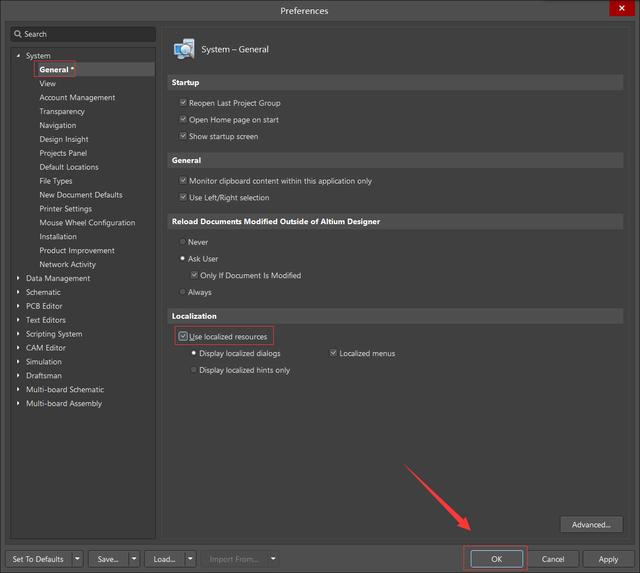Expand the Multi-board Assembly node
Screen dimensions: 640x573
point(18,403)
